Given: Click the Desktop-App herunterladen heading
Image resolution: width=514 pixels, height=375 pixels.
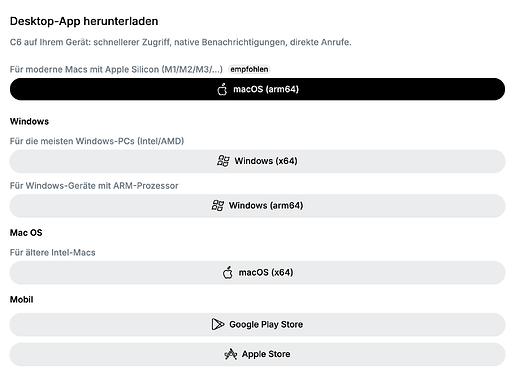Looking at the screenshot, I should (x=84, y=21).
